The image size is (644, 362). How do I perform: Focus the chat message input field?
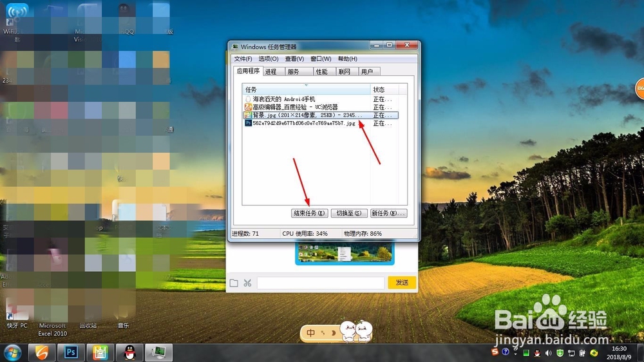[x=321, y=283]
